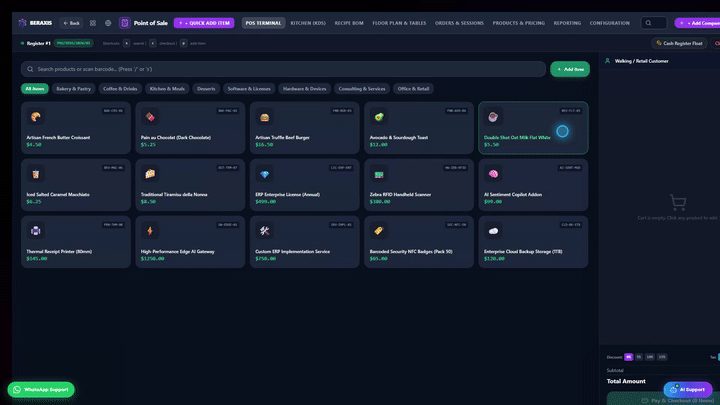Select the 15% discount option
The height and width of the screenshot is (405, 720).
click(662, 357)
